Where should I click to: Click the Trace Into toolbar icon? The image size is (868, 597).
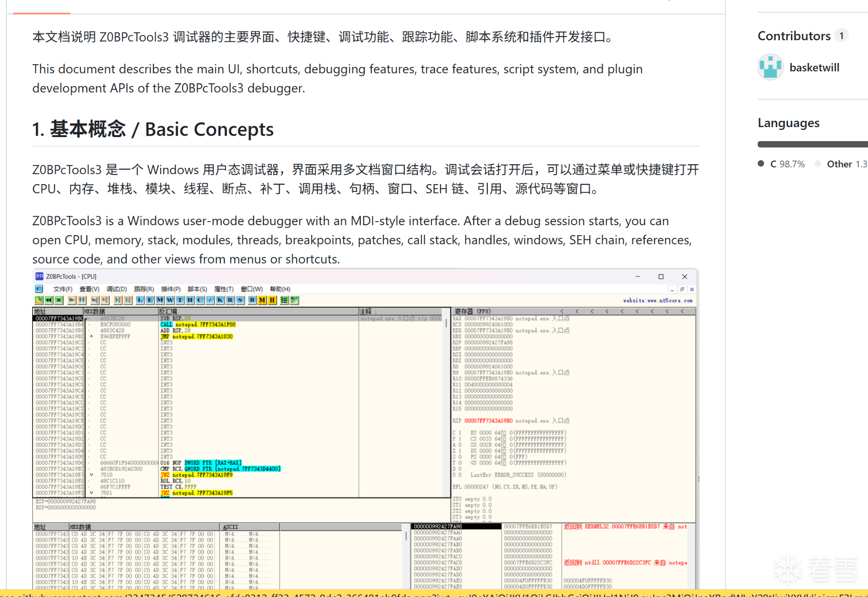tap(118, 300)
